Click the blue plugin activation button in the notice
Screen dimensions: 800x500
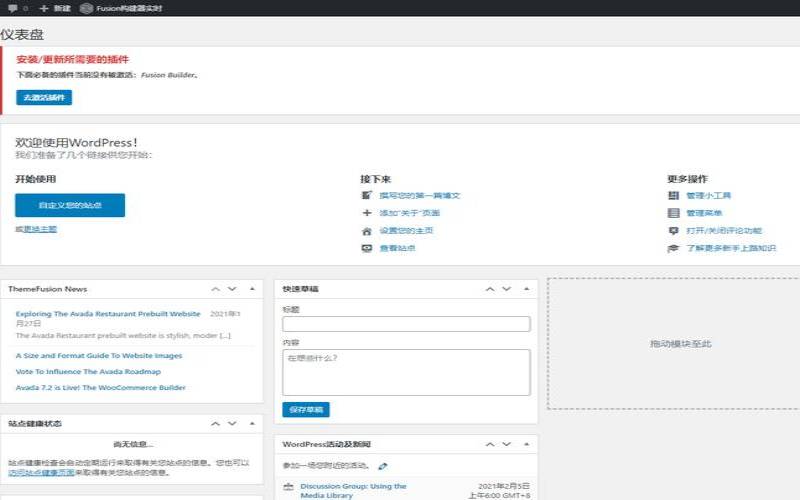coord(44,97)
